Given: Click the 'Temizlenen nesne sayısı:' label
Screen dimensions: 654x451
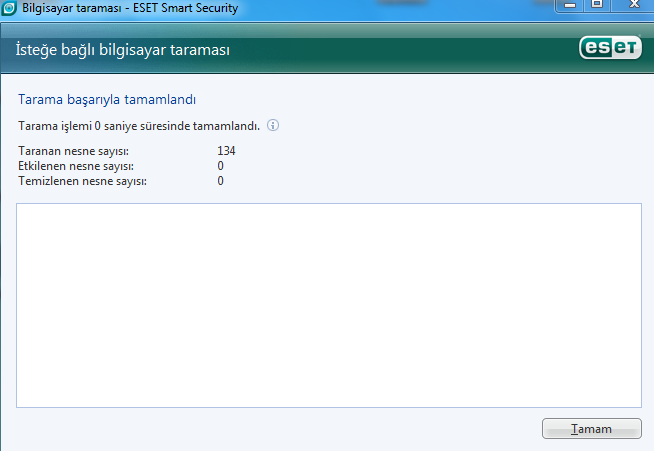Looking at the screenshot, I should coord(82,181).
